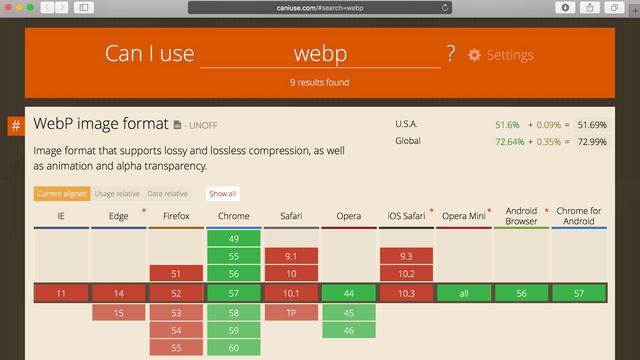
Task: Click the Firefox column header
Action: [176, 216]
